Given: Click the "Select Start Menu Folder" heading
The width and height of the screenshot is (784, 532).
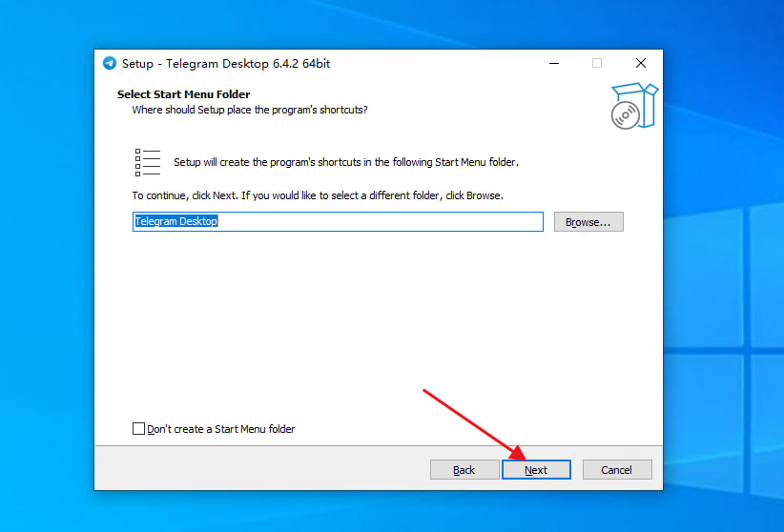Looking at the screenshot, I should coord(183,94).
